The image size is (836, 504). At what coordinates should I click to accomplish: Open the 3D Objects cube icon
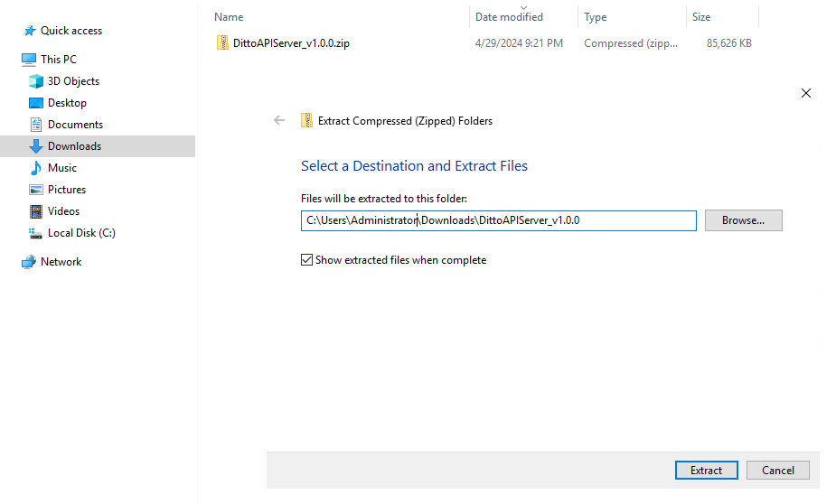point(36,81)
